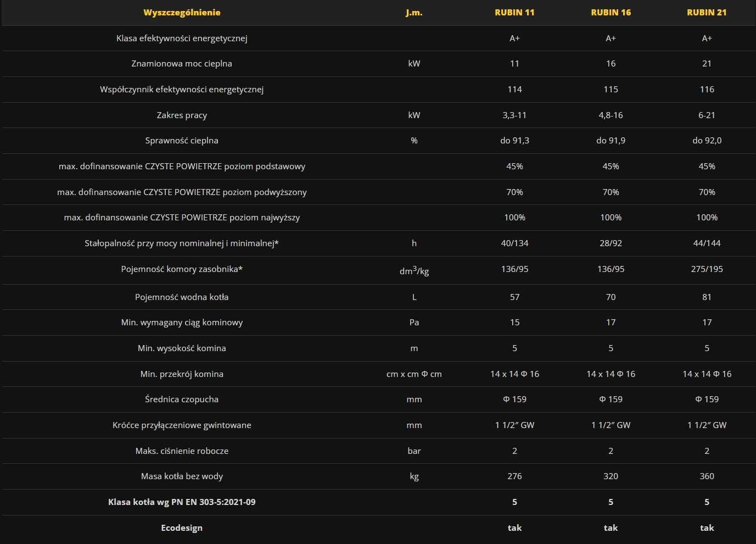Click 'Klasa kotła wg PN EN 303-5:2021-09' label
This screenshot has width=756, height=544.
[182, 502]
